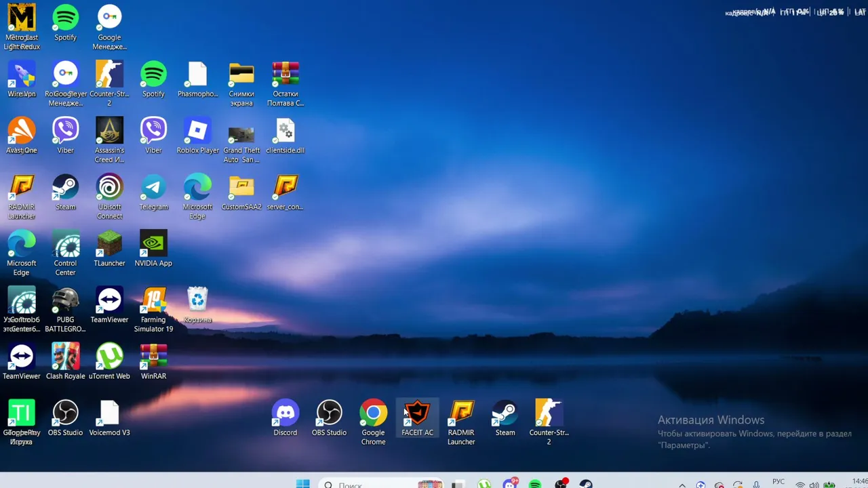Open the Windows Start menu
The image size is (868, 488).
[302, 484]
